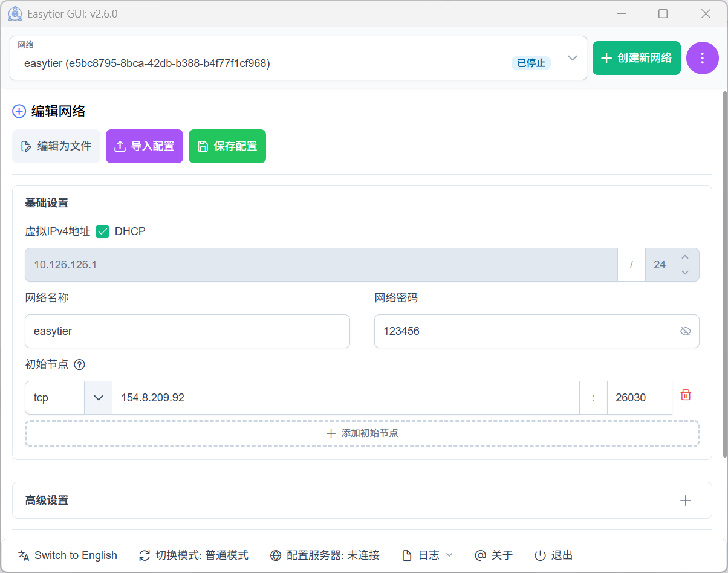
Task: Click the IPv4 address field 10.126.126.1
Action: click(x=321, y=265)
